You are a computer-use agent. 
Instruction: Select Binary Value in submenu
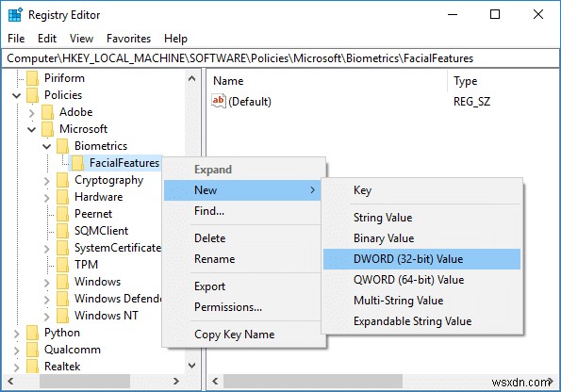tap(421, 238)
